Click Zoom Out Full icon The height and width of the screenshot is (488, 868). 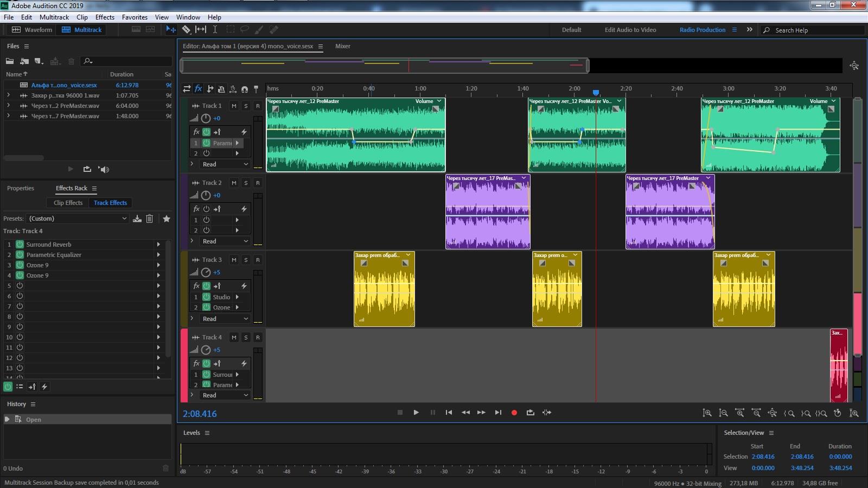coord(772,413)
